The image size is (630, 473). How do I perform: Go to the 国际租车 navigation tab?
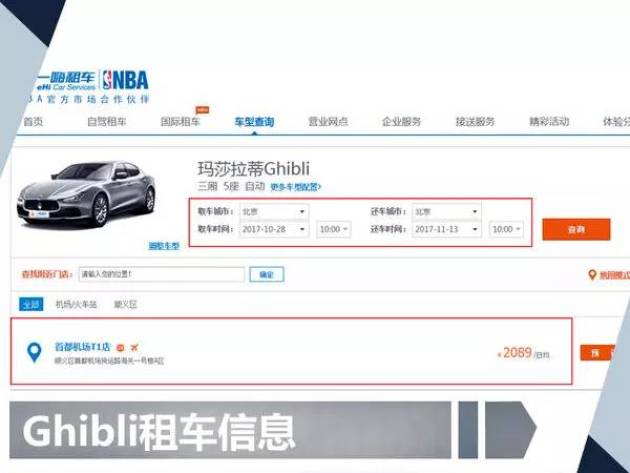click(180, 122)
